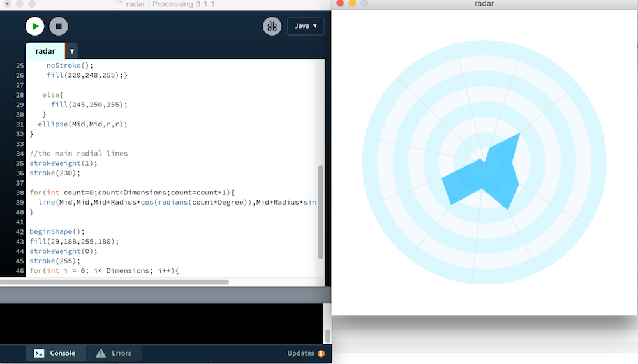The height and width of the screenshot is (364, 638).
Task: Click the Run sketch play button
Action: [x=35, y=26]
